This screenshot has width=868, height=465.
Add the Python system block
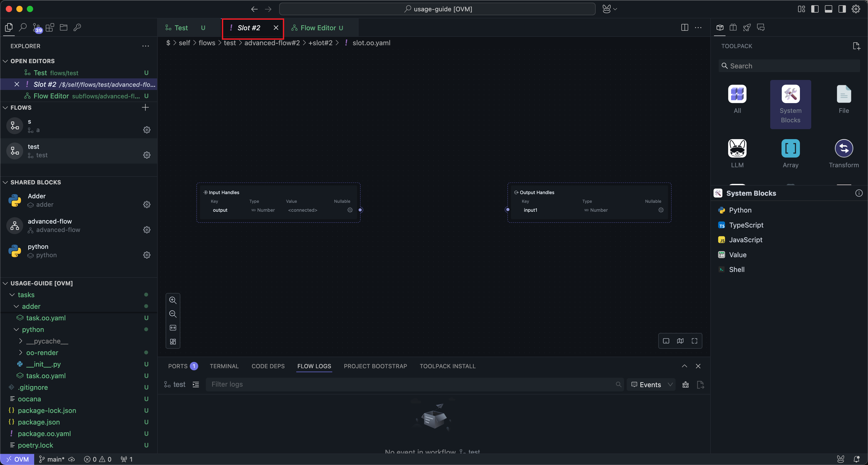coord(740,210)
